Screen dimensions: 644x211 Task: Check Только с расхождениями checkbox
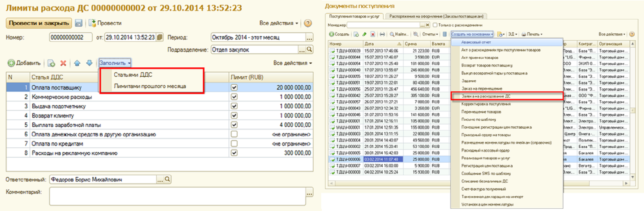[x=435, y=25]
